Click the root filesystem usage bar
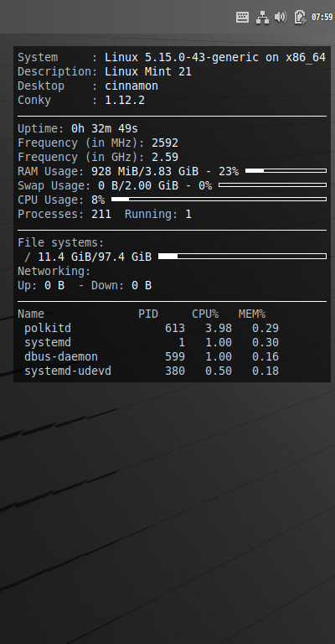Screen dimensions: 335x644 pos(242,257)
